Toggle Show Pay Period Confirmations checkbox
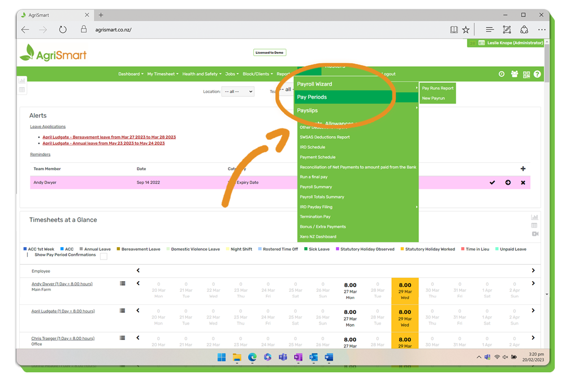The width and height of the screenshot is (579, 392). [x=103, y=256]
